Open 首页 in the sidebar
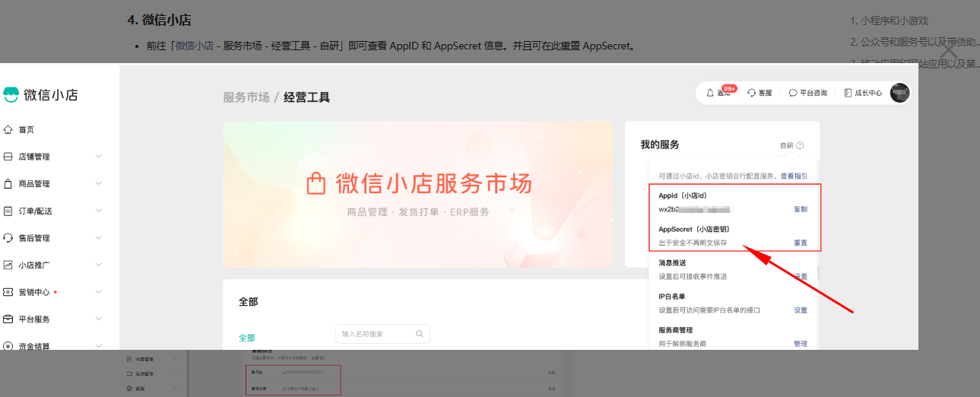 click(26, 129)
